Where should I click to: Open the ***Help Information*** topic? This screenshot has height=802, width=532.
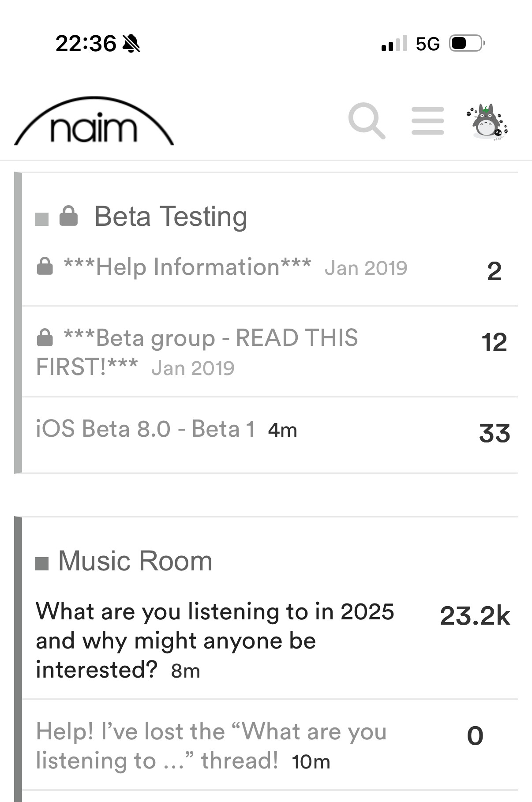pos(187,267)
